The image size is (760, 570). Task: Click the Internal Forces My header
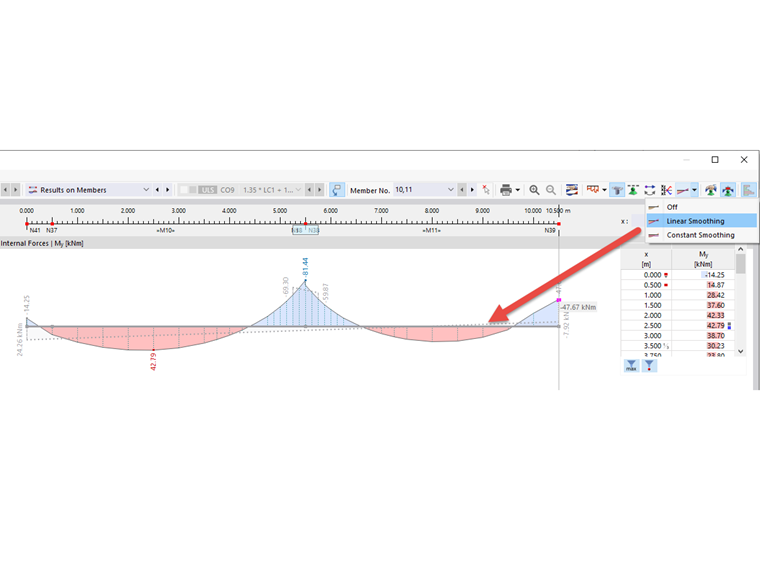pos(42,243)
